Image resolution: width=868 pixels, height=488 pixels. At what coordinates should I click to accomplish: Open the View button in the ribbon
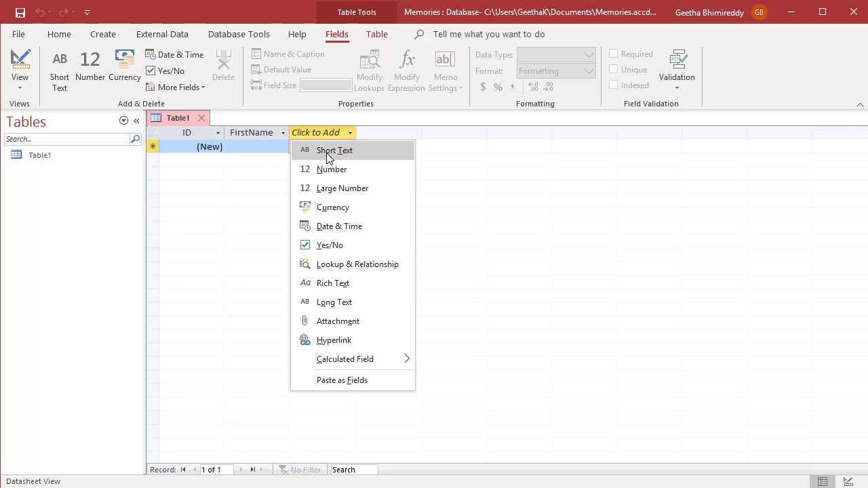pyautogui.click(x=20, y=70)
